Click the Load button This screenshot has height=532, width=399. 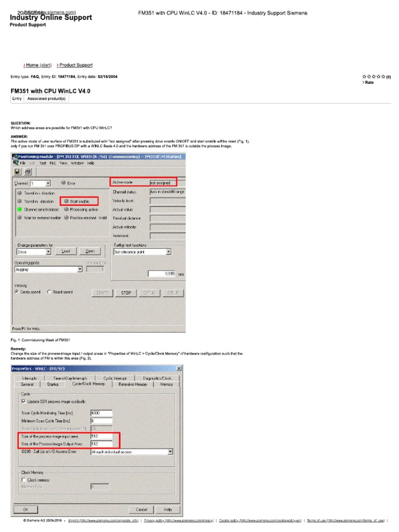(x=66, y=251)
